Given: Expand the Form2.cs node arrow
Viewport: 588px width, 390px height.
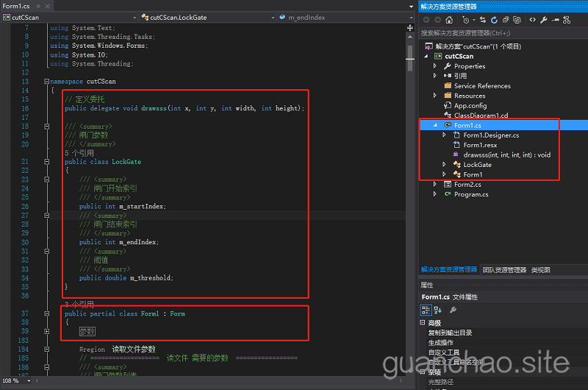Looking at the screenshot, I should (x=435, y=184).
